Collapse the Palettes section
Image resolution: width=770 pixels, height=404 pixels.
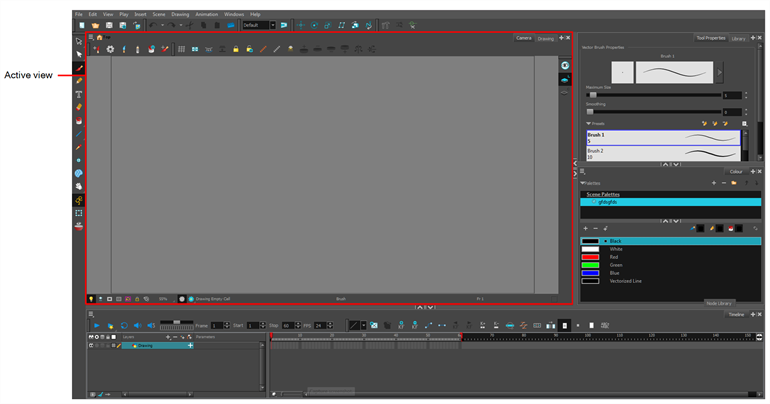(583, 183)
